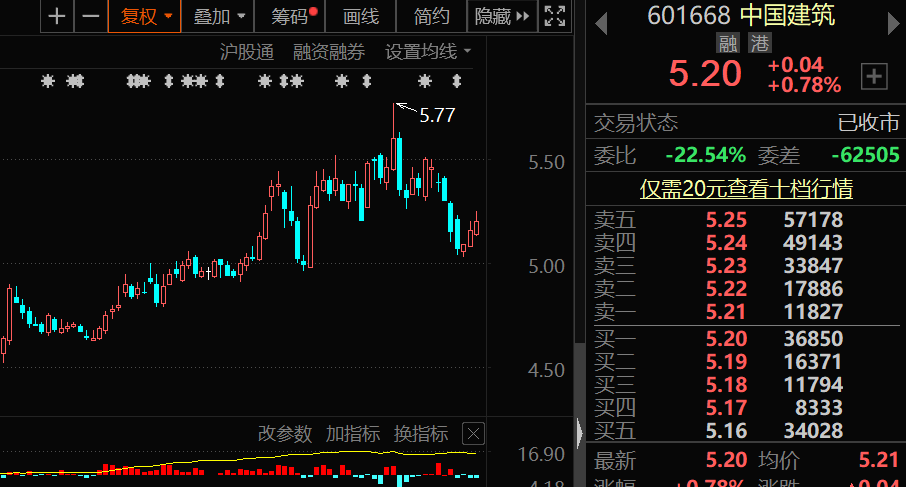
Task: Select the 画线 drawing tab
Action: pyautogui.click(x=360, y=16)
